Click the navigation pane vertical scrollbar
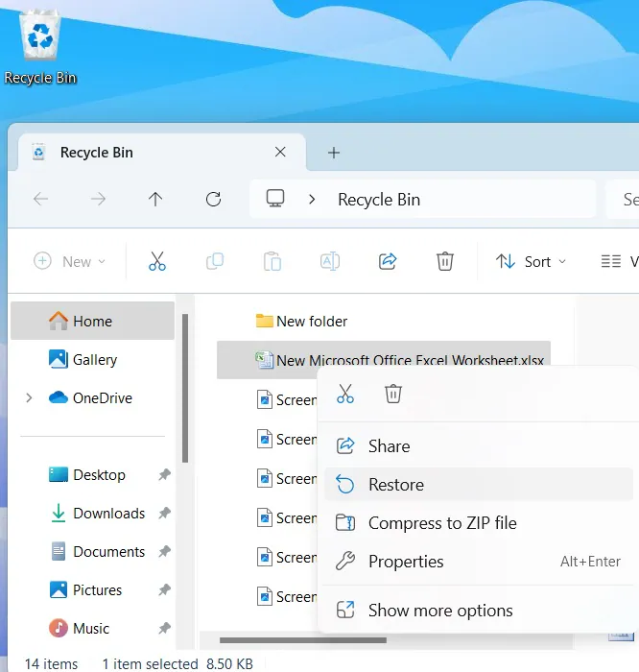639x672 pixels. (185, 388)
